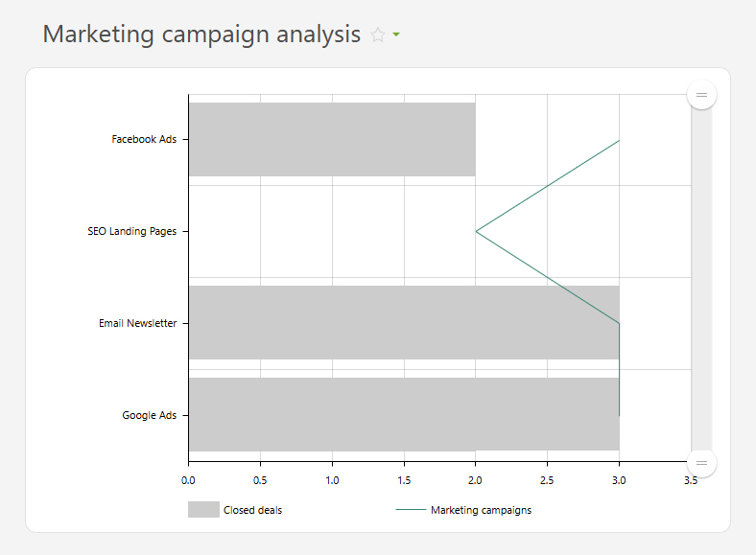
Task: Click the line point at SEO Landing Pages
Action: [x=476, y=232]
